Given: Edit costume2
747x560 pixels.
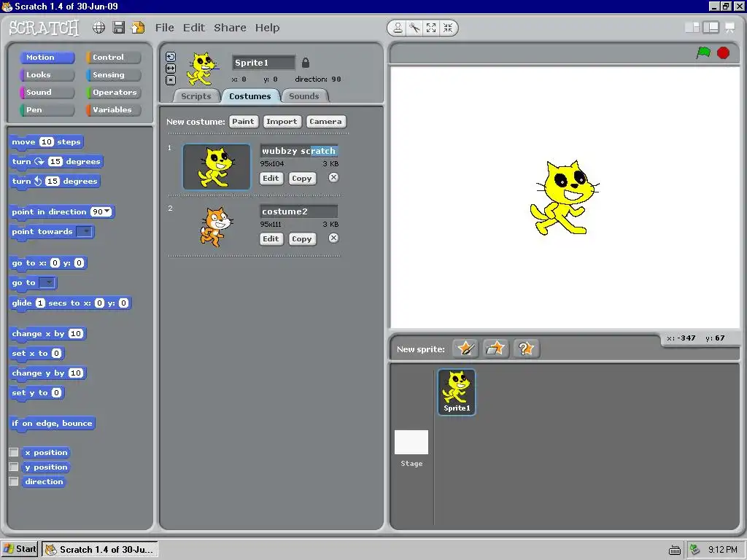Looking at the screenshot, I should pyautogui.click(x=271, y=238).
